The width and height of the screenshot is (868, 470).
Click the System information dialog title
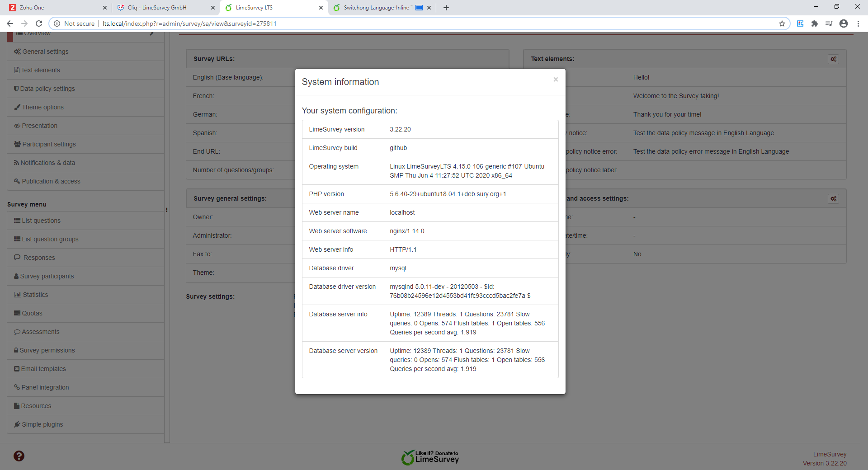click(x=340, y=82)
